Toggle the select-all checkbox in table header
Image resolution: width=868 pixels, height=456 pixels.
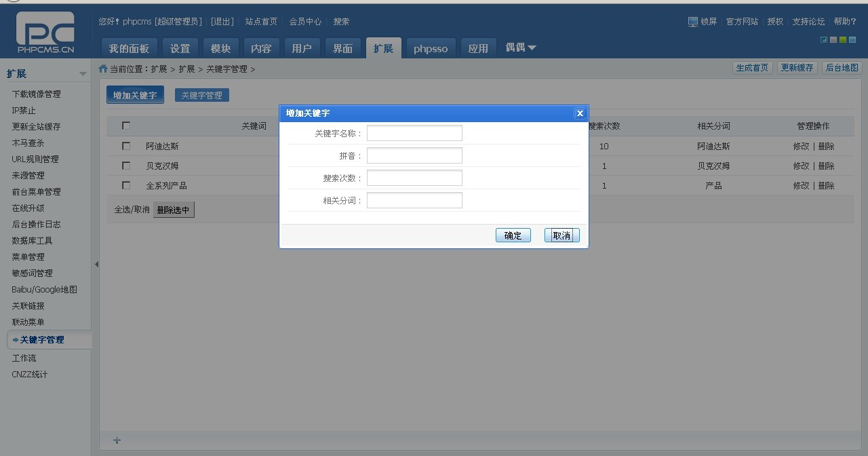[126, 126]
